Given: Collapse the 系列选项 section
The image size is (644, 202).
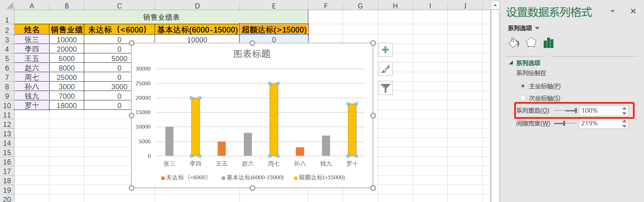Looking at the screenshot, I should click(511, 63).
